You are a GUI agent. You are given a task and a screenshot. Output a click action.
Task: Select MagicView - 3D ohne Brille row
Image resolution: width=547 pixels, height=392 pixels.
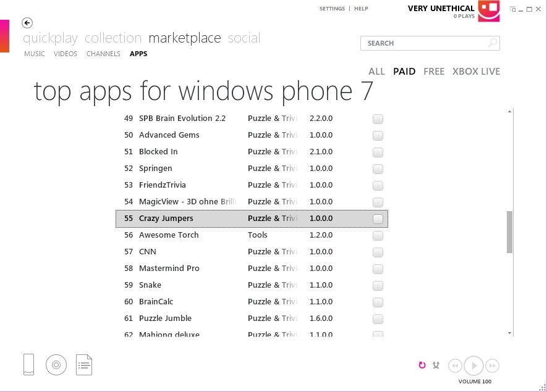point(252,202)
